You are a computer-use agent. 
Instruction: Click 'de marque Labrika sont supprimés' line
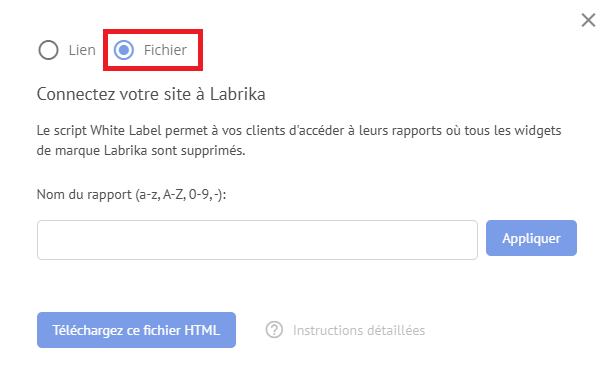click(141, 151)
